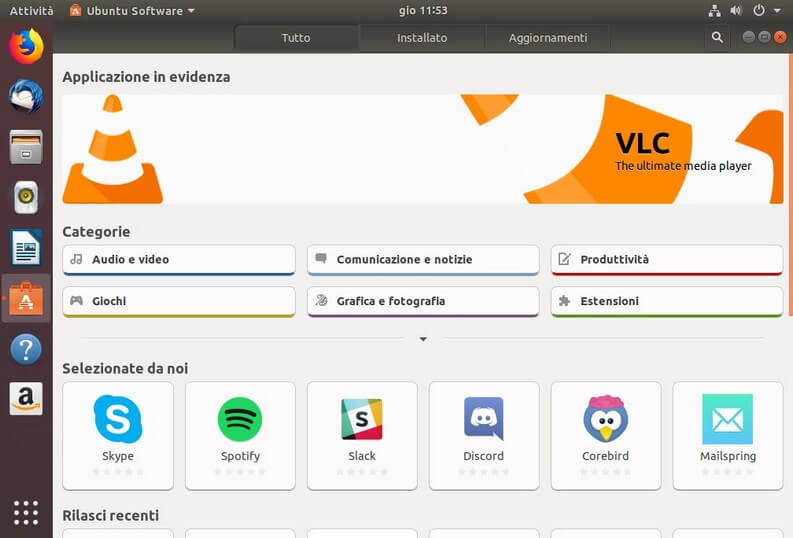Click the power icon in top bar
The width and height of the screenshot is (793, 538).
759,10
